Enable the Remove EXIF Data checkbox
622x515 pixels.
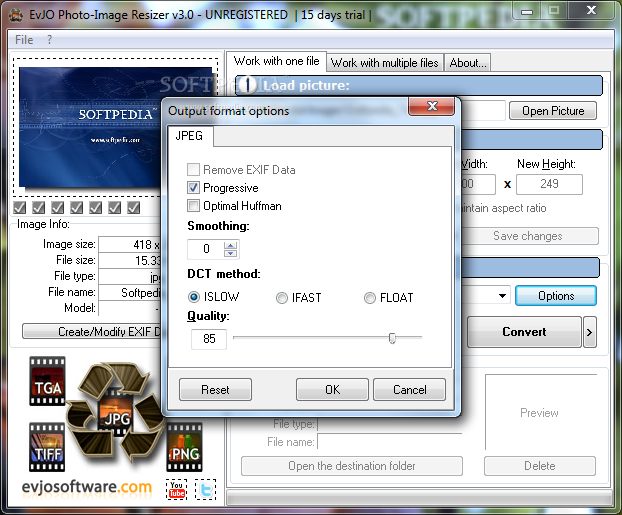coord(193,170)
